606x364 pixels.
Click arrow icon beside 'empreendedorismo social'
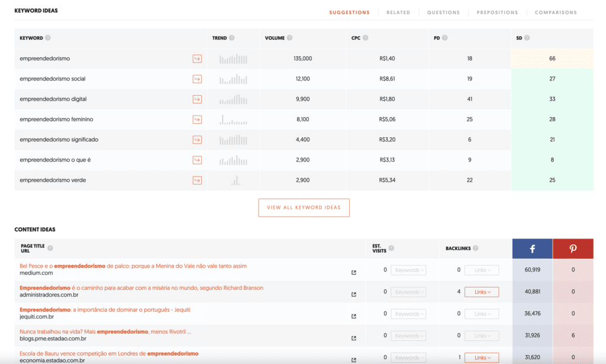197,79
